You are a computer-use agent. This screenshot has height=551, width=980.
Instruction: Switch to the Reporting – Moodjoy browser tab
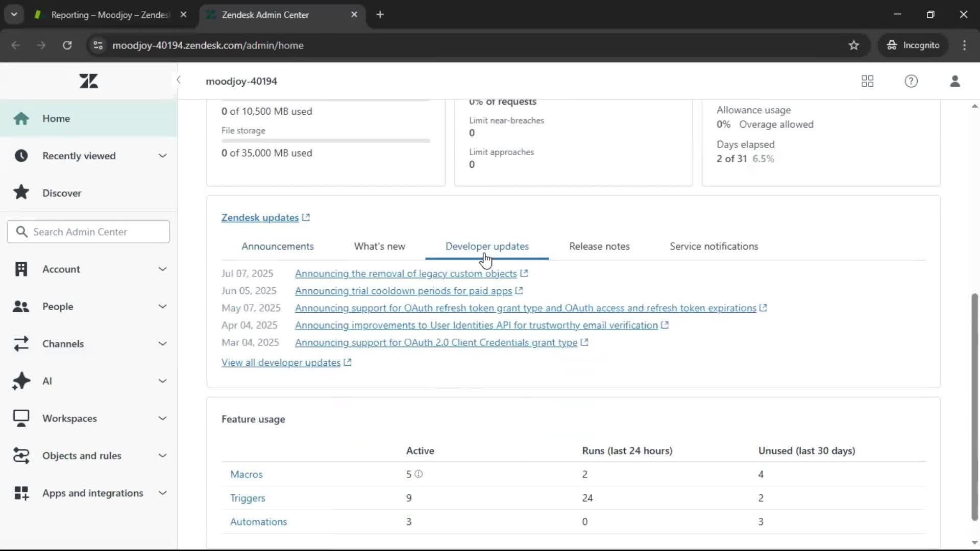point(110,15)
